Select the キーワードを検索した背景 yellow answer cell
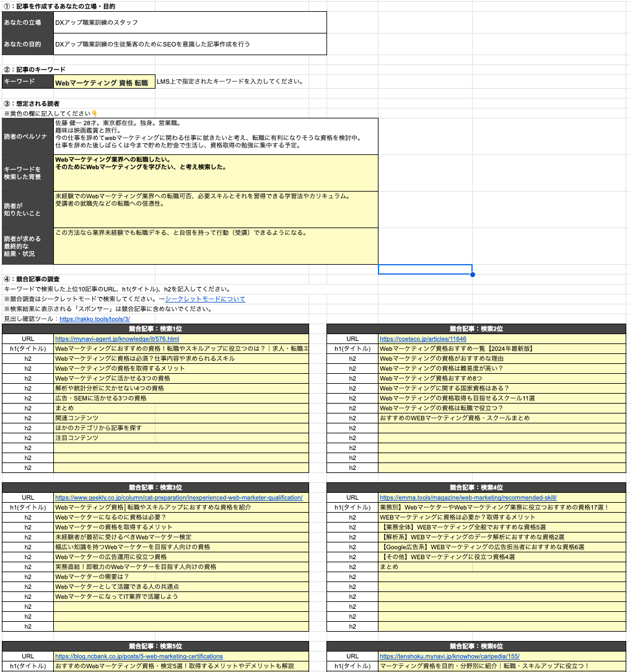 [215, 173]
